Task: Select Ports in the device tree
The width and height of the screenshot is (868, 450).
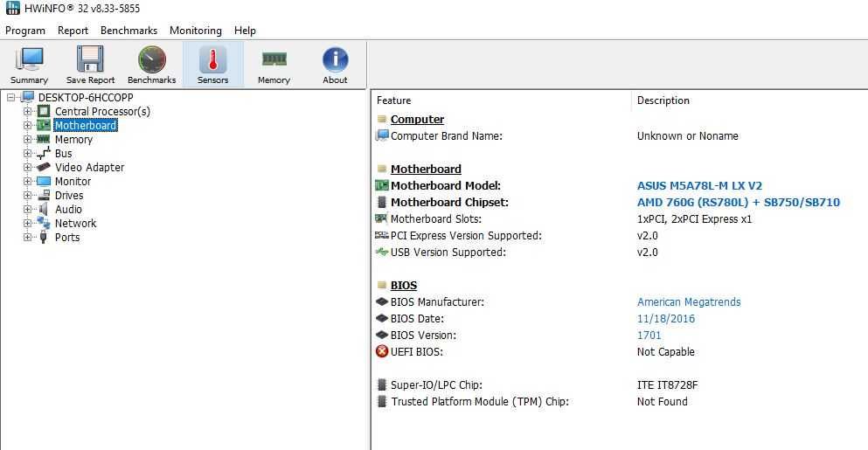Action: click(67, 237)
